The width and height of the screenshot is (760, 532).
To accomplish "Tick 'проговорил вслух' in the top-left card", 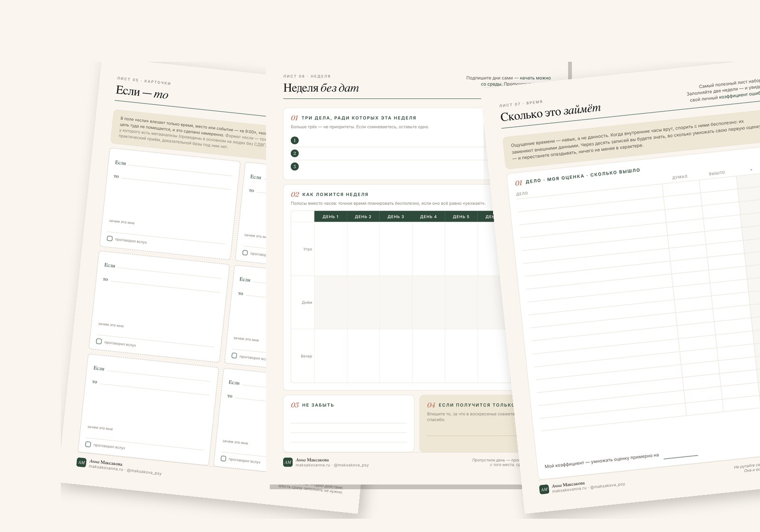I will coord(110,238).
